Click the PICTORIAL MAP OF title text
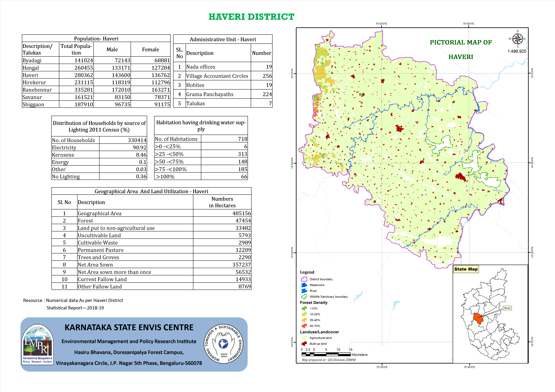The width and height of the screenshot is (555, 392). pyautogui.click(x=461, y=42)
